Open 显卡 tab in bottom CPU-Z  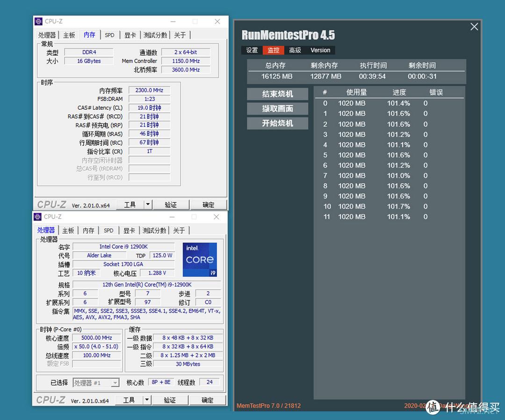pos(129,230)
